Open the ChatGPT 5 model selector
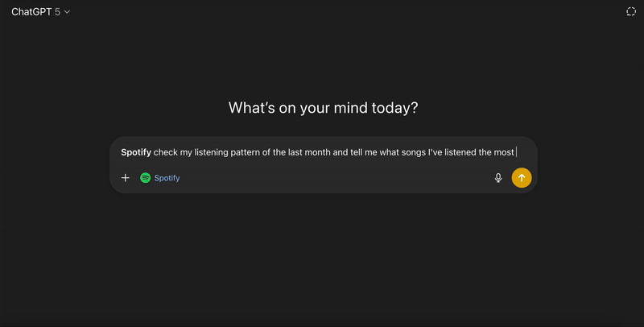Viewport: 644px width, 327px height. tap(40, 12)
